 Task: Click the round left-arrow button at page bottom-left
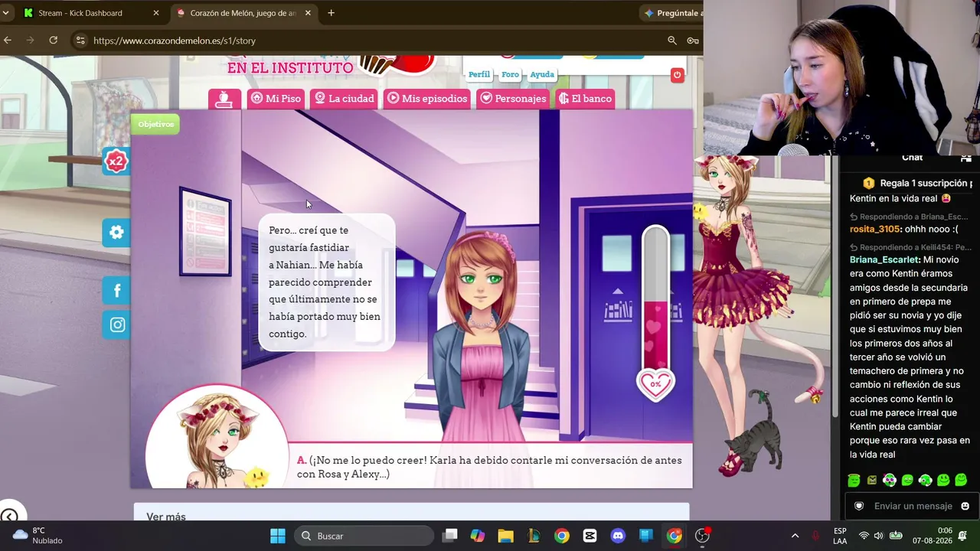coord(9,516)
